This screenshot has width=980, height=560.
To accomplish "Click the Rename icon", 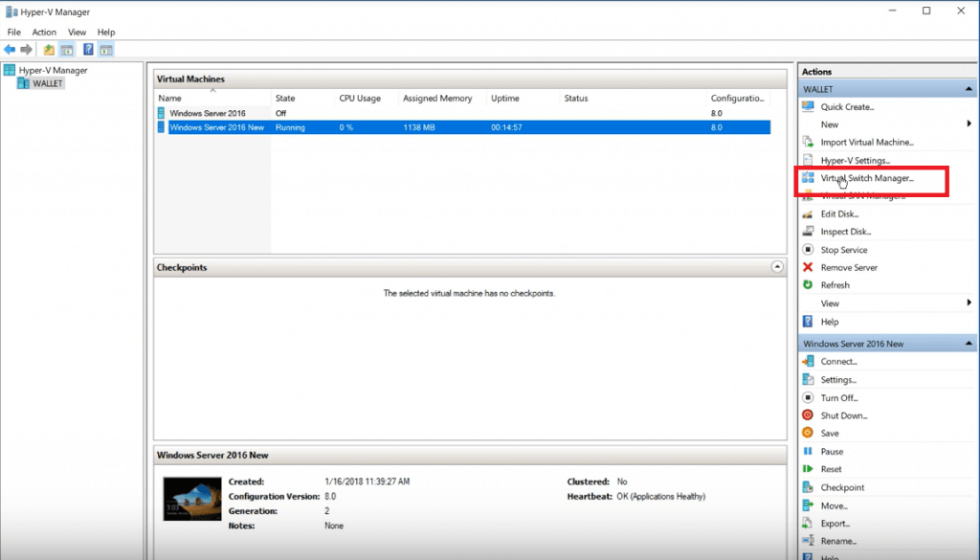I will (x=808, y=541).
